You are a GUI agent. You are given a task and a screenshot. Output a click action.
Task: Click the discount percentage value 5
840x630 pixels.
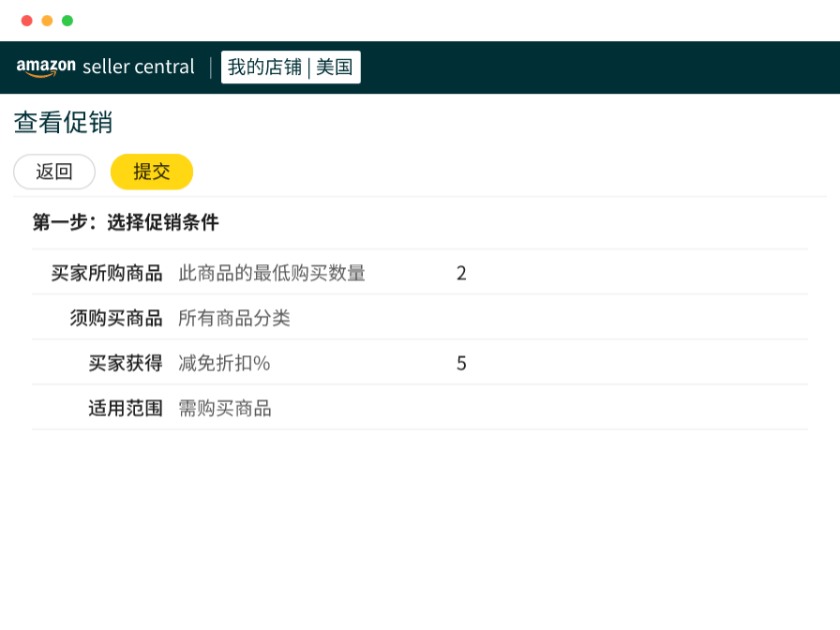461,363
